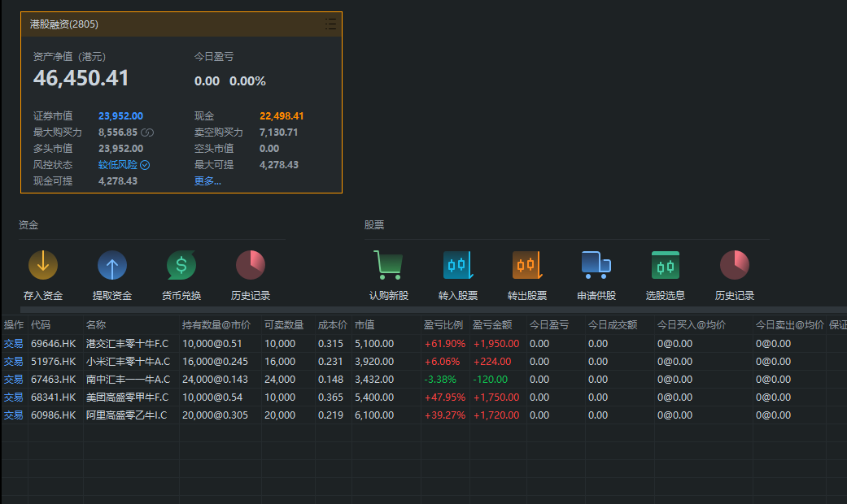Click 现金 value 22,498.41
Image resolution: width=847 pixels, height=504 pixels.
pyautogui.click(x=282, y=116)
